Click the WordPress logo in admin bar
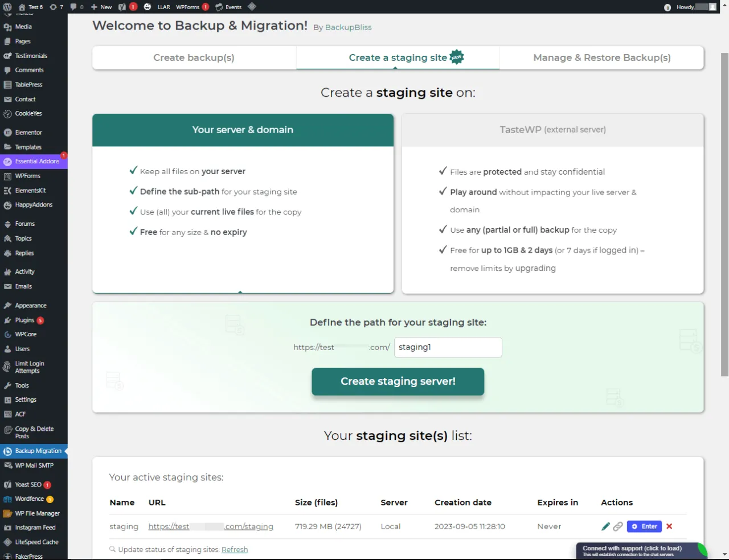Viewport: 729px width, 560px height. [x=6, y=7]
